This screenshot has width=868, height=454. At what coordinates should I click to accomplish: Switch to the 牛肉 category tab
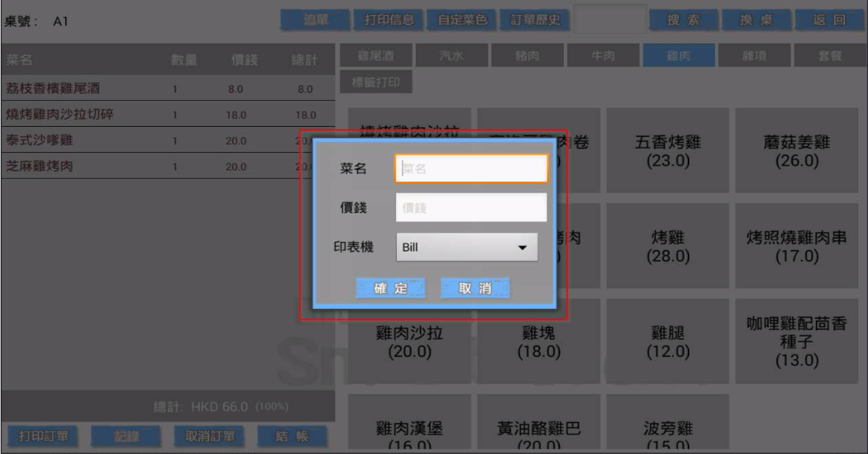coord(603,55)
